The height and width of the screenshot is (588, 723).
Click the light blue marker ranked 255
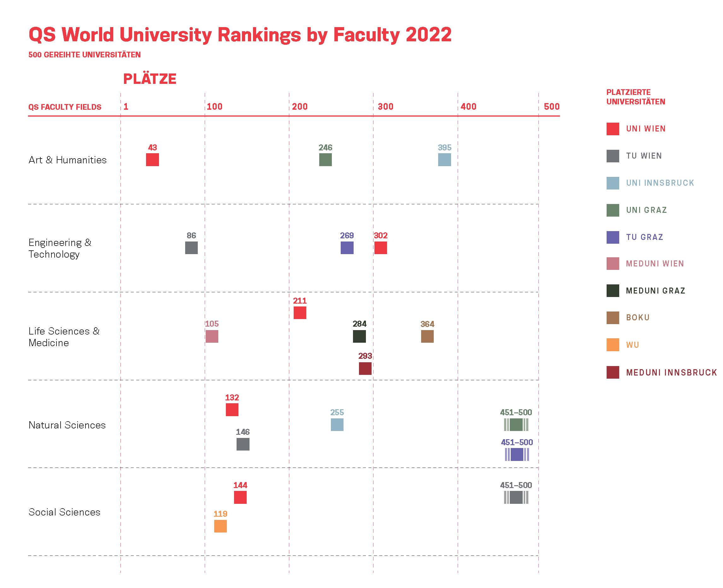(x=337, y=424)
